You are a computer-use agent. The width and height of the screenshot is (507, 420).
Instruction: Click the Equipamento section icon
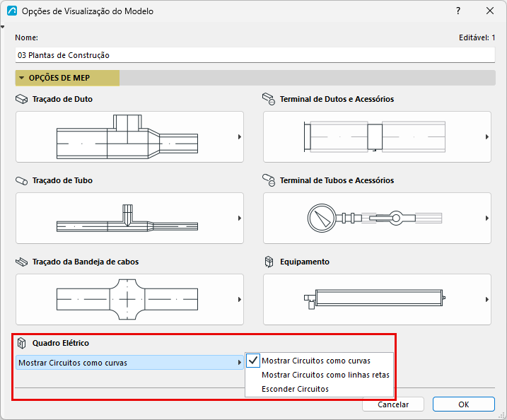coord(269,262)
